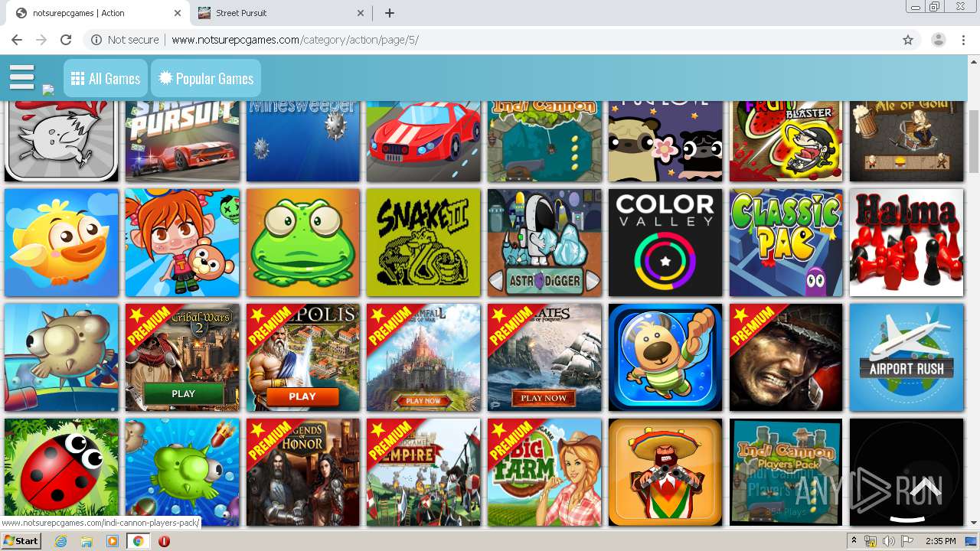Open the hamburger menu icon
Viewport: 980px width, 551px height.
click(x=22, y=77)
